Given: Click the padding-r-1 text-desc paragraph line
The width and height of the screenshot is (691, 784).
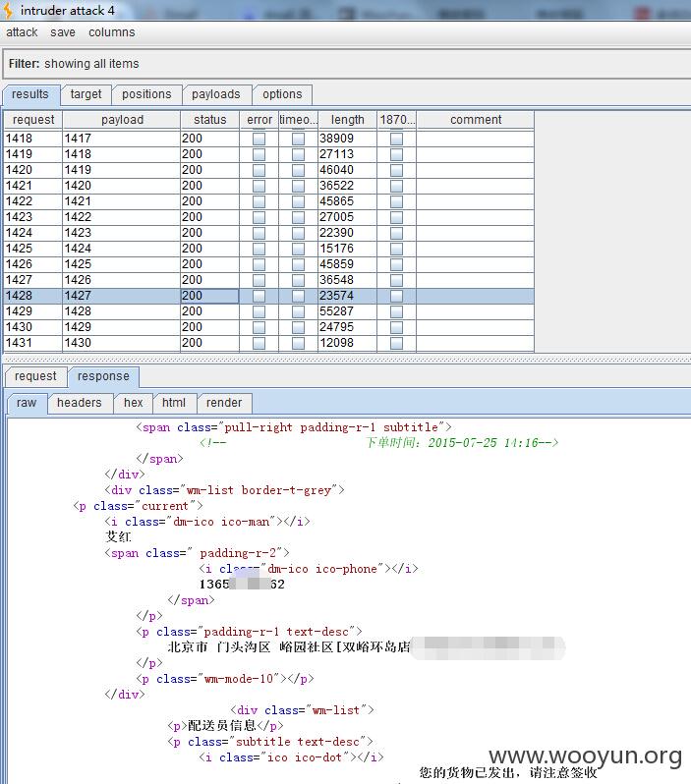Looking at the screenshot, I should click(249, 632).
